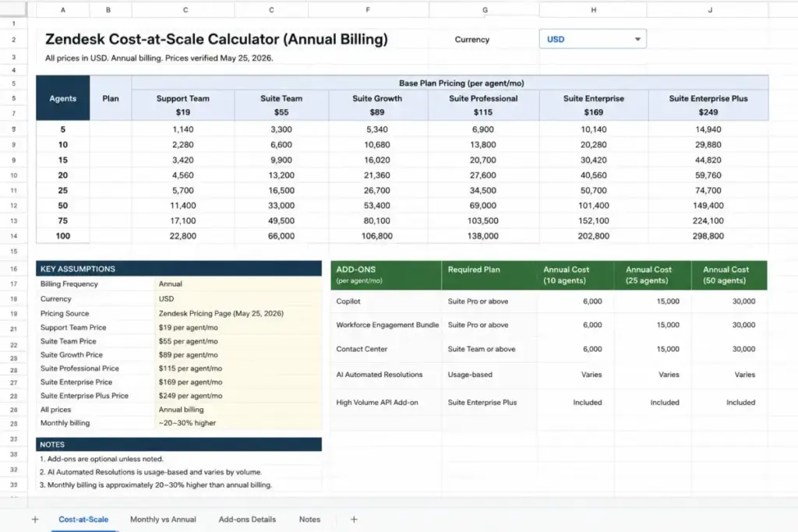The height and width of the screenshot is (532, 798).
Task: Select column A header
Action: pos(63,9)
